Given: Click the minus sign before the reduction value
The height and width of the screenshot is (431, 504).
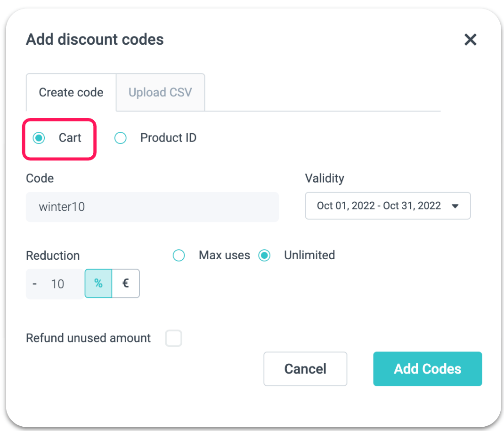Looking at the screenshot, I should (34, 283).
